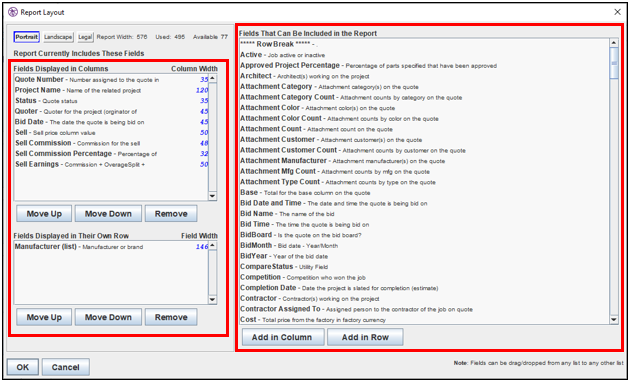Select the Attachment Customer field row
Image resolution: width=633 pixels, height=385 pixels.
click(424, 140)
